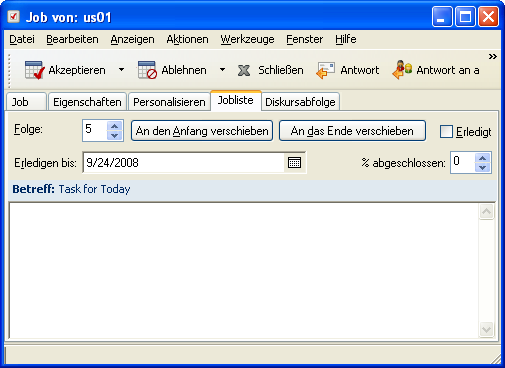Open the Datei menu

(22, 39)
